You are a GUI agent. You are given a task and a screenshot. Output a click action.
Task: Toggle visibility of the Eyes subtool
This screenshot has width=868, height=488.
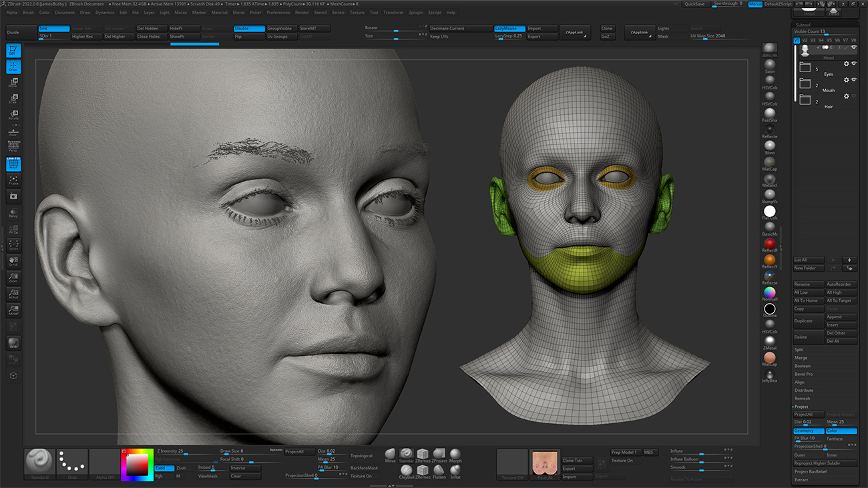[x=854, y=63]
